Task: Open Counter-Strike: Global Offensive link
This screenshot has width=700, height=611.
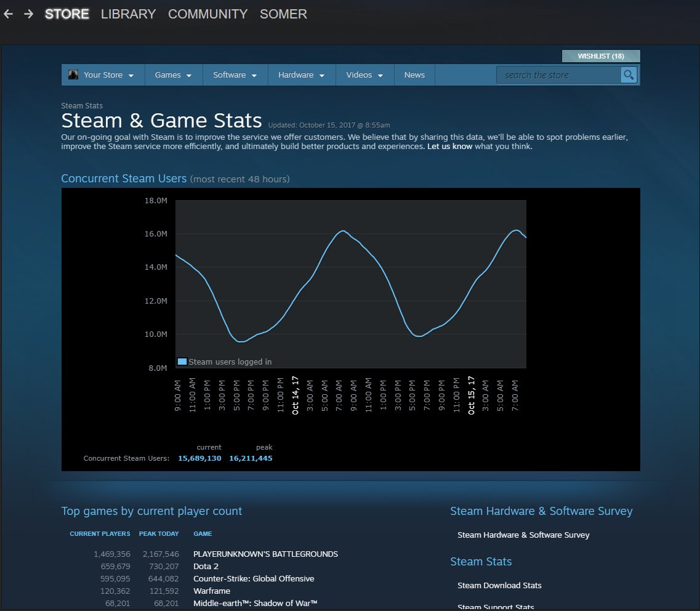Action: [254, 578]
